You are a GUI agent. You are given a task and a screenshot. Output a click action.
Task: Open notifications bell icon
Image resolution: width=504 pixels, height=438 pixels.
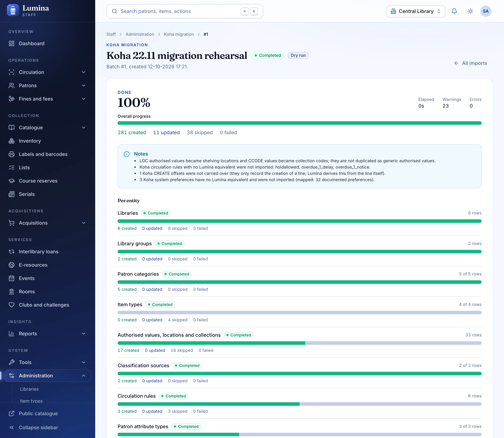click(x=454, y=11)
